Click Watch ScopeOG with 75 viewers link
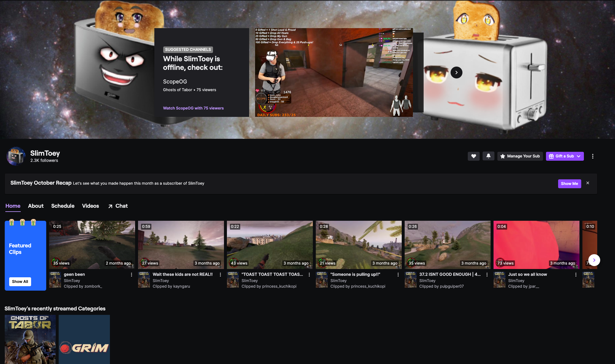Screen dimensions: 615x364 [x=193, y=108]
